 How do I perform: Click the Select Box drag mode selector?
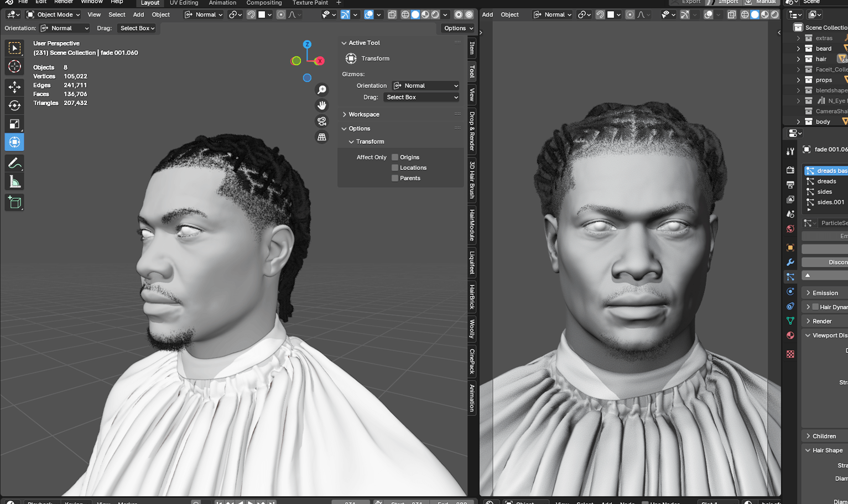(x=421, y=97)
